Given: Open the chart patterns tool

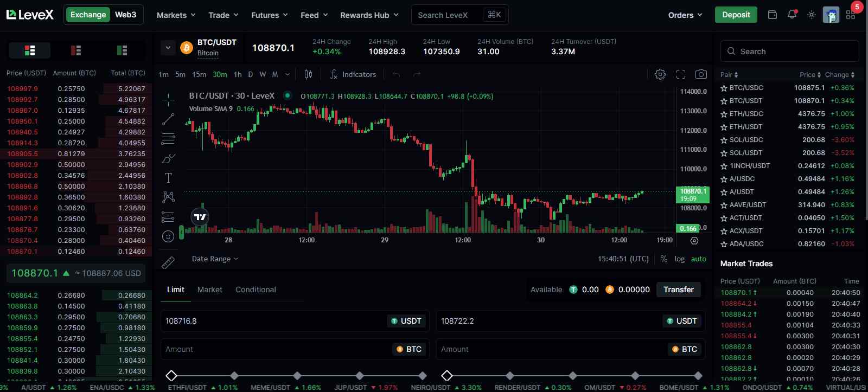Looking at the screenshot, I should (x=168, y=197).
